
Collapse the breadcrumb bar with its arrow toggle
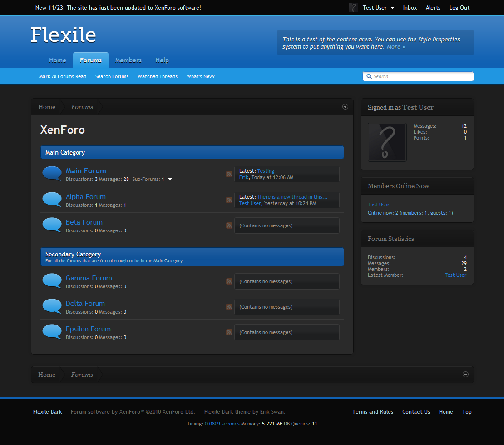(x=345, y=106)
